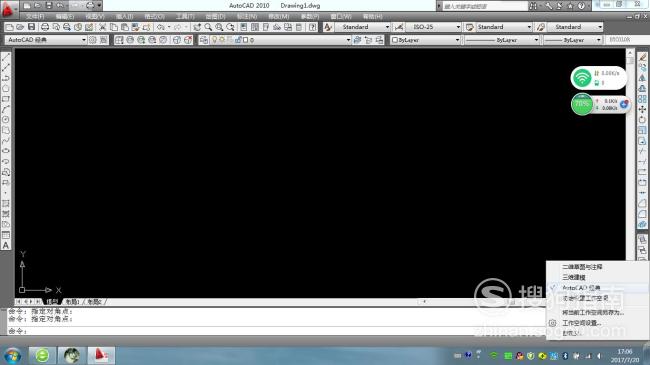Select the Polyline tool in Draw toolbar
Viewport: 650px width, 365px height.
click(x=6, y=78)
